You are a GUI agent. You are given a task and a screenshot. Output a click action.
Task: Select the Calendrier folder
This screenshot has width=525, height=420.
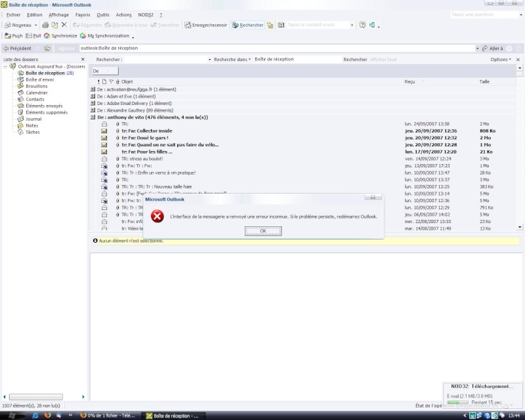(37, 93)
